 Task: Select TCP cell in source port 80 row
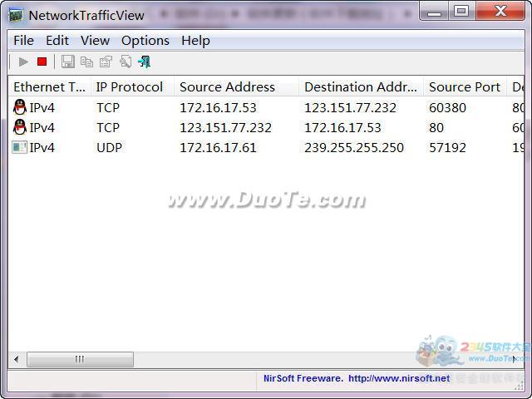[108, 127]
